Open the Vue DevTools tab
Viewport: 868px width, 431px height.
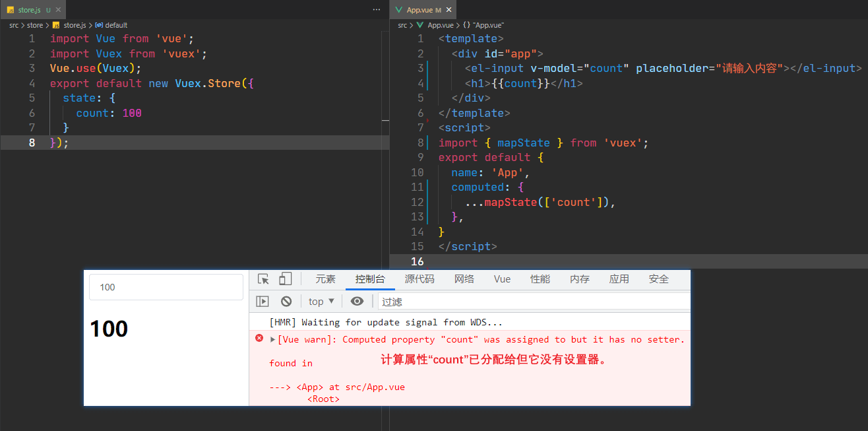click(x=502, y=279)
